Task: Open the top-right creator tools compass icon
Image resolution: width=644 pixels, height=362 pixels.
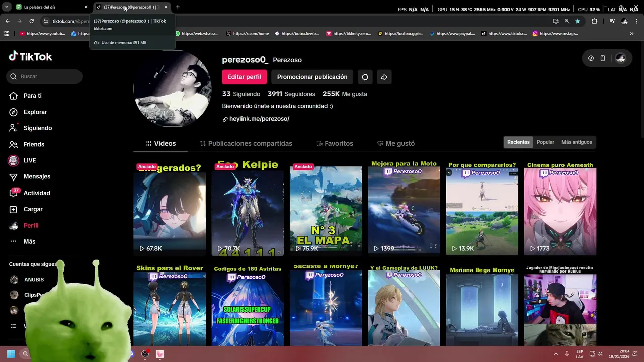Action: point(591,58)
